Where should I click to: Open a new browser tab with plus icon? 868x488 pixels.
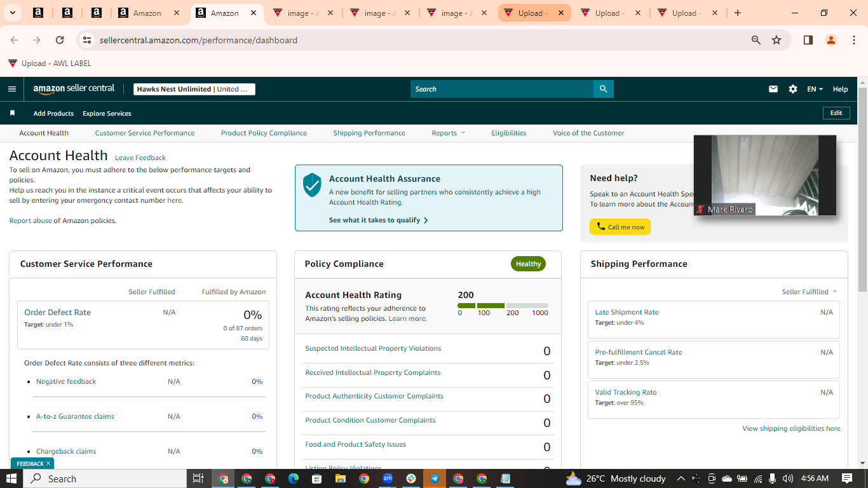tap(738, 13)
